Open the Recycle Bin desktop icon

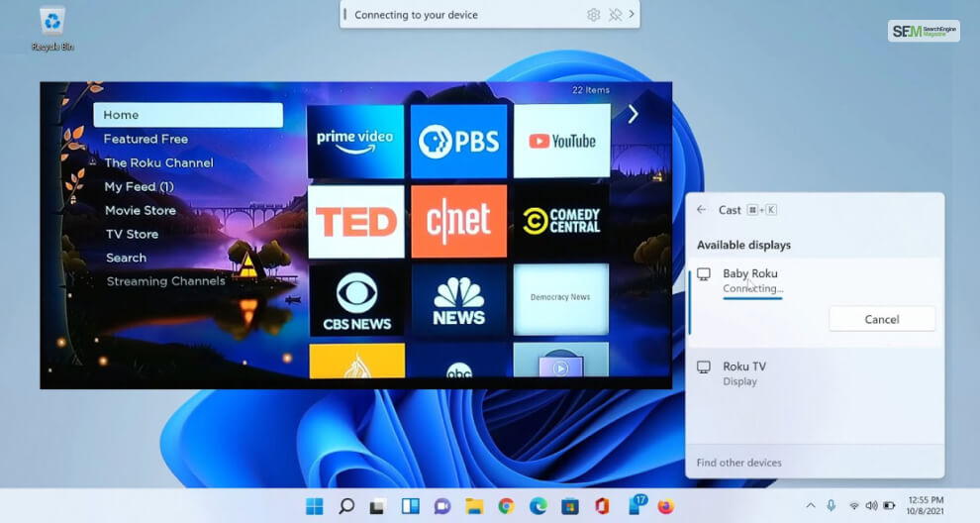[x=52, y=28]
